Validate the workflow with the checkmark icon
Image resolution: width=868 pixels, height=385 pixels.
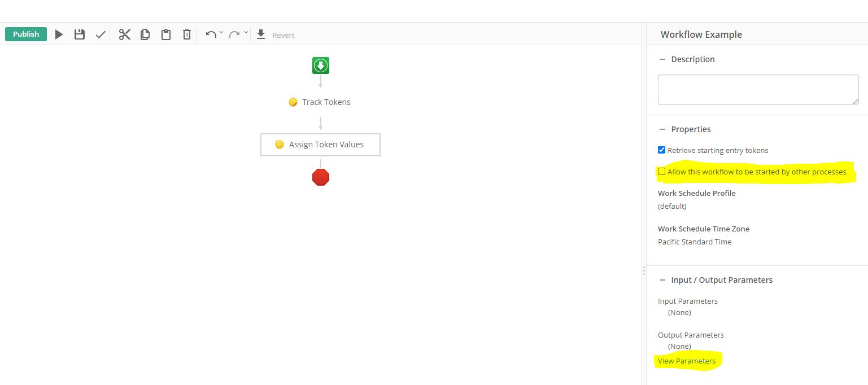[x=101, y=35]
